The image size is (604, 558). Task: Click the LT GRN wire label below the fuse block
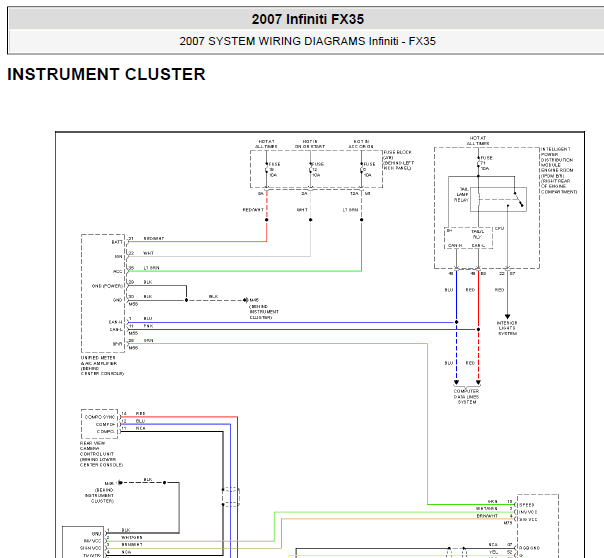351,210
